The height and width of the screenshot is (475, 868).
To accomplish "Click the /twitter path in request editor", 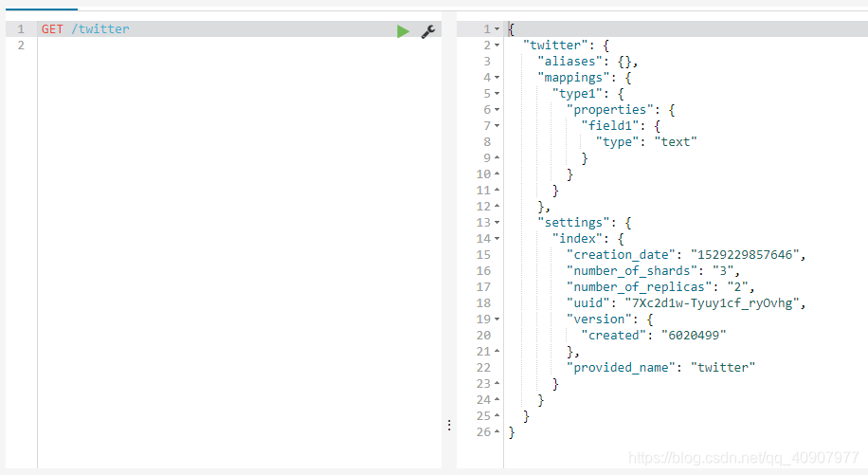I will pyautogui.click(x=100, y=29).
